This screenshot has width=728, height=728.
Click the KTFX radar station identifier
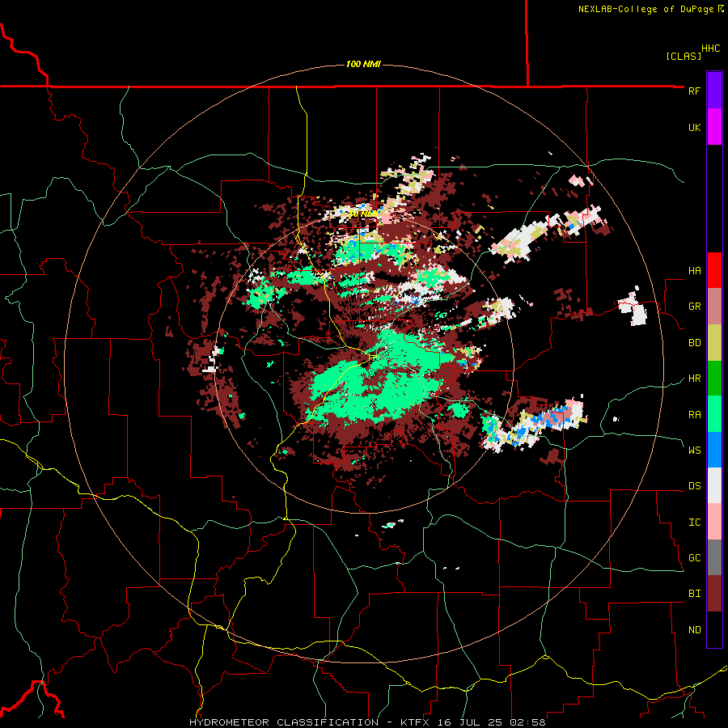415,722
